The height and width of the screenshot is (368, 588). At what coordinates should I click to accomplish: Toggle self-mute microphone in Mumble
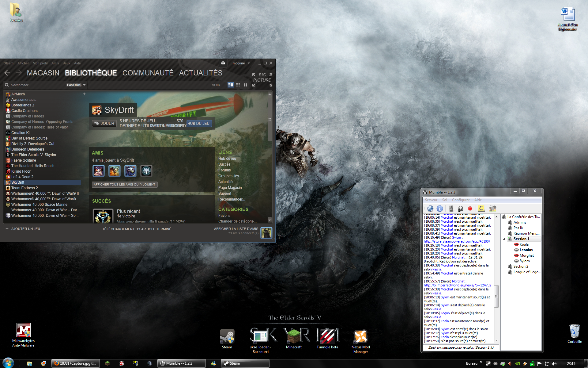[451, 209]
